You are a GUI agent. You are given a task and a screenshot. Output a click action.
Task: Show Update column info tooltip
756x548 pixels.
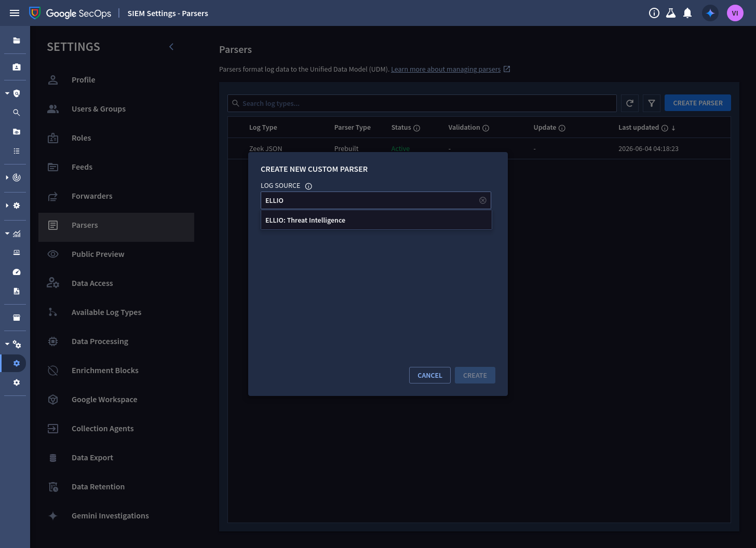(562, 128)
